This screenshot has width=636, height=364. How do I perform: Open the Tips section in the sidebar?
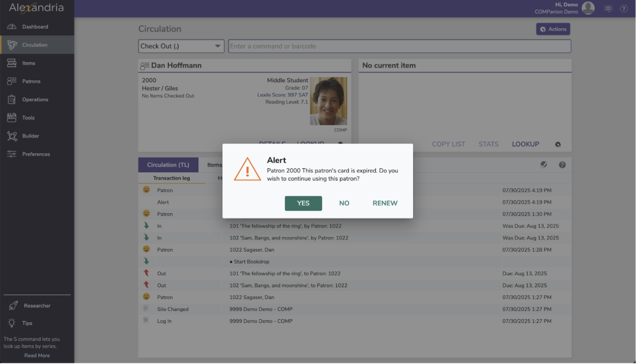click(x=27, y=323)
